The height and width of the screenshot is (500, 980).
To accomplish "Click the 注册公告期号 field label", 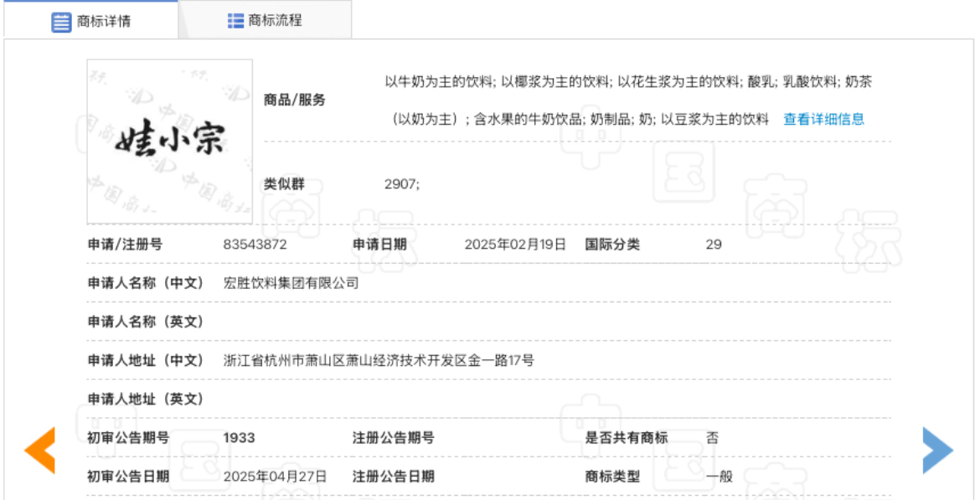I will [x=393, y=438].
